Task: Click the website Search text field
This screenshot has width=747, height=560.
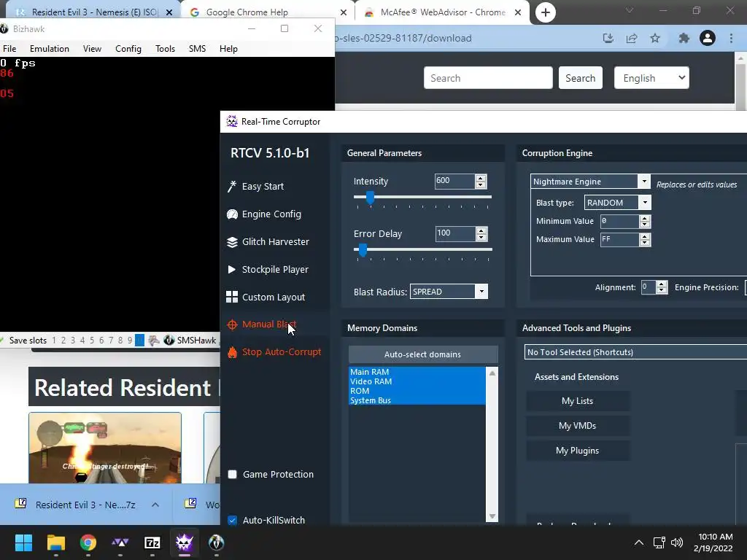Action: click(488, 78)
